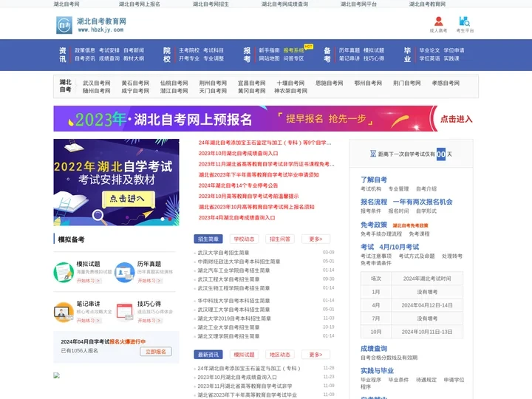Viewport: 532px width, 399px height.
Task: Click the 湖北自考教育网 site logo icon
Action: coord(64,25)
